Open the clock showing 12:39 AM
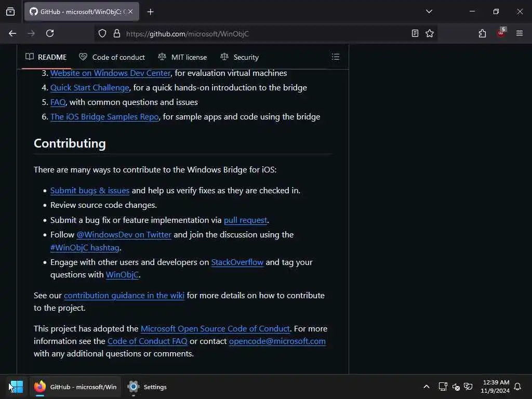The height and width of the screenshot is (399, 532). [x=495, y=387]
